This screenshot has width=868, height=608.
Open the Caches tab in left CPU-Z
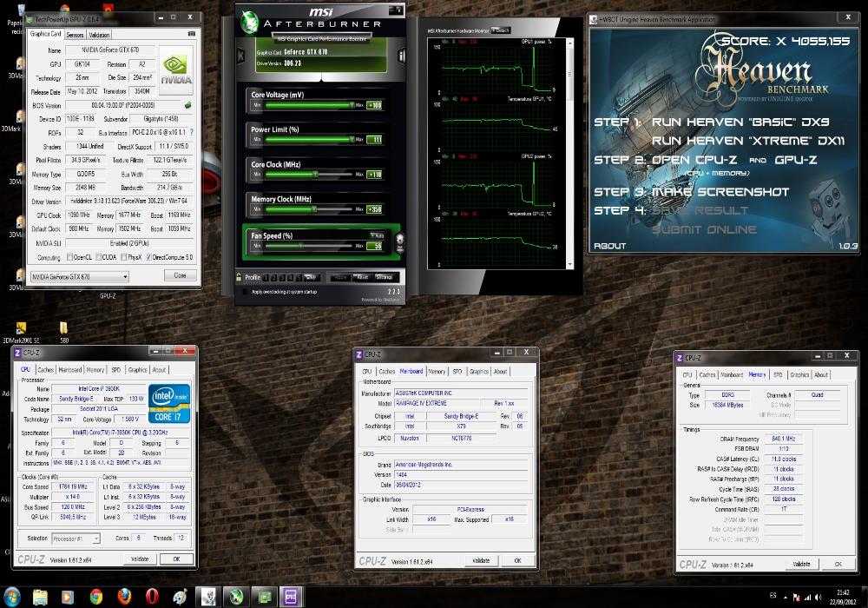pyautogui.click(x=45, y=370)
